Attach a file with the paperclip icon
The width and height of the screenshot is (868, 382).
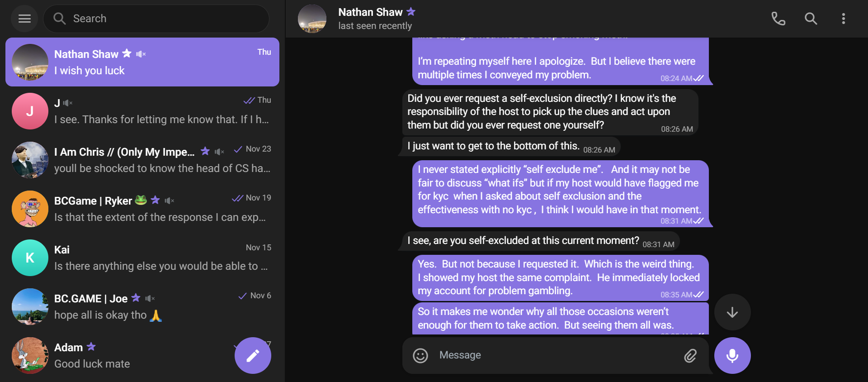[690, 356]
